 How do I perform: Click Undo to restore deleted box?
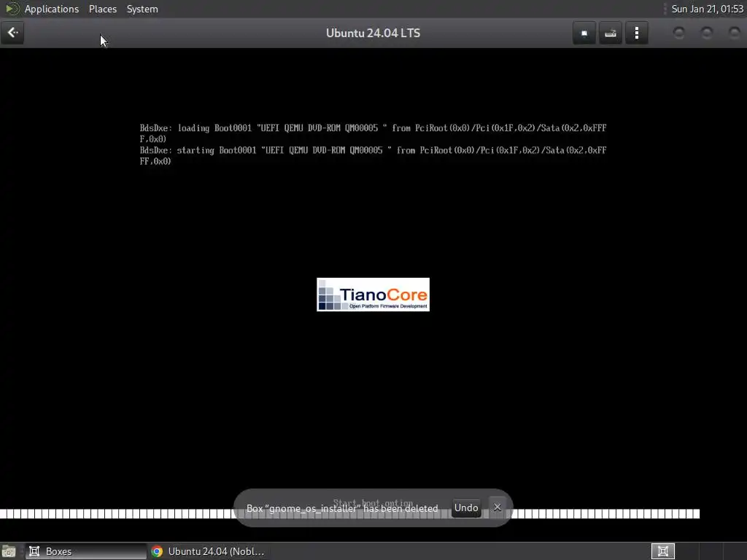(x=466, y=507)
